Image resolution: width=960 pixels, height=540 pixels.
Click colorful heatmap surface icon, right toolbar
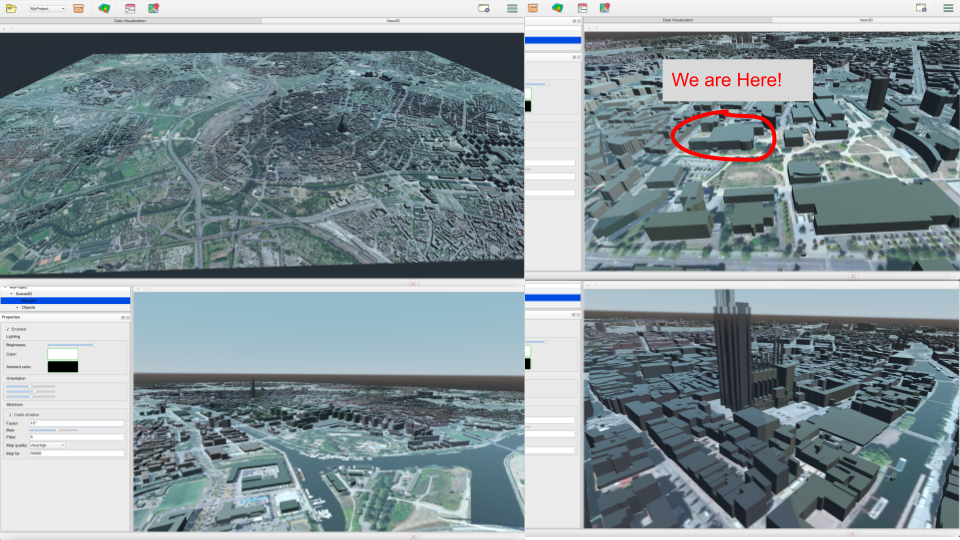click(x=557, y=8)
